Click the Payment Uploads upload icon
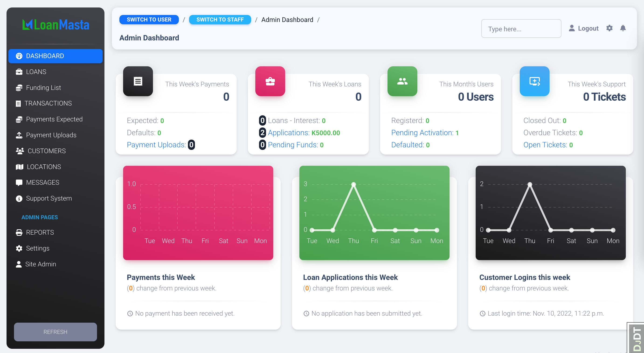 click(x=19, y=135)
